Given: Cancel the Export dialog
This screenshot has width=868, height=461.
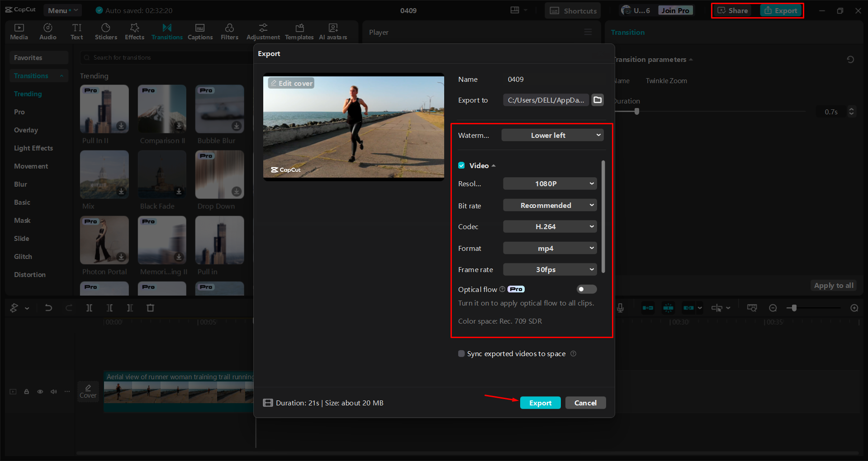Looking at the screenshot, I should point(585,402).
